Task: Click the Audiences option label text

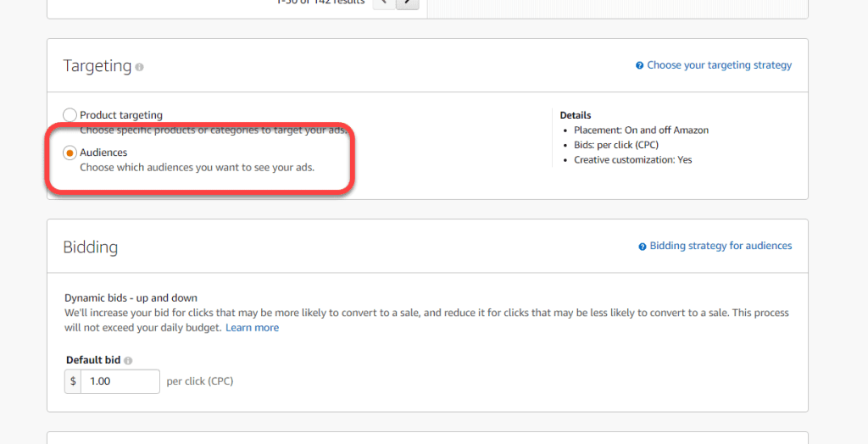Action: click(103, 153)
